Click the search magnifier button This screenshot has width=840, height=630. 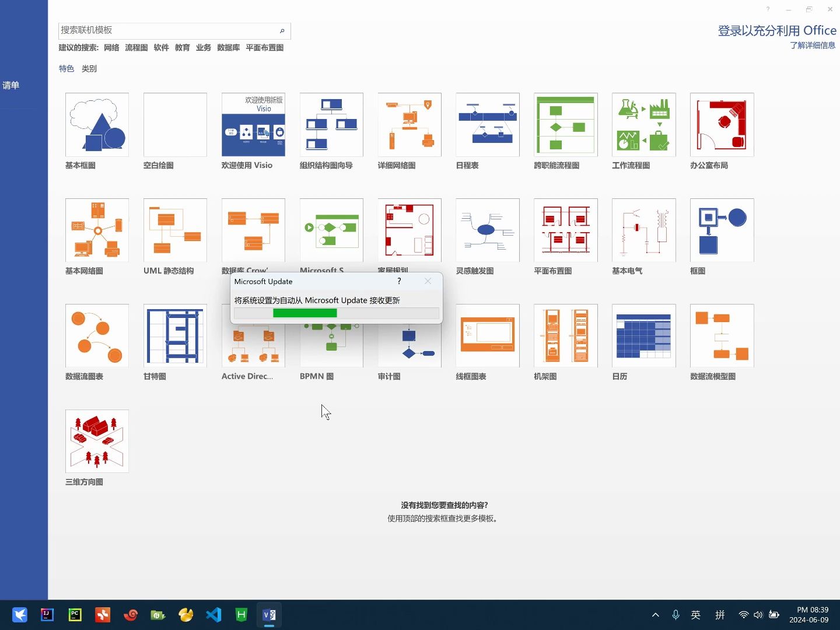point(282,31)
